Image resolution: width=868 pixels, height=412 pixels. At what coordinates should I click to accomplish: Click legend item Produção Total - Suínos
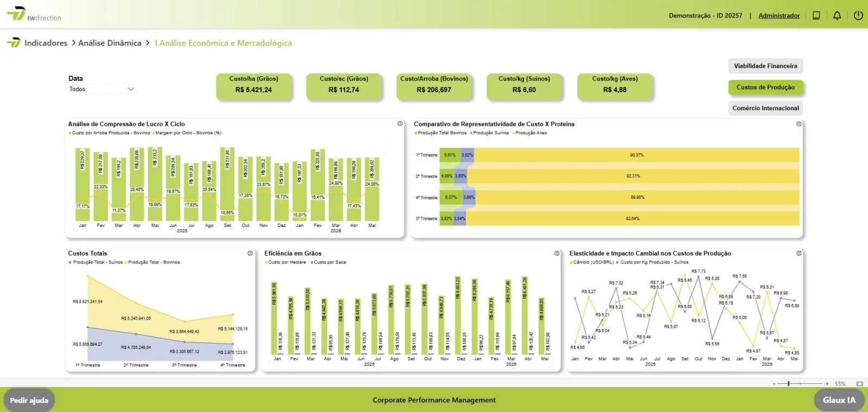(x=96, y=262)
